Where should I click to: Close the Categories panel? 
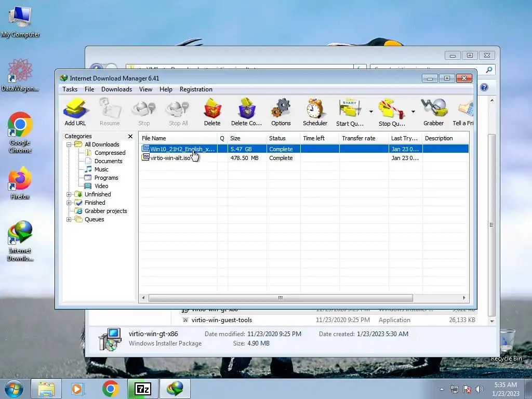coord(130,136)
